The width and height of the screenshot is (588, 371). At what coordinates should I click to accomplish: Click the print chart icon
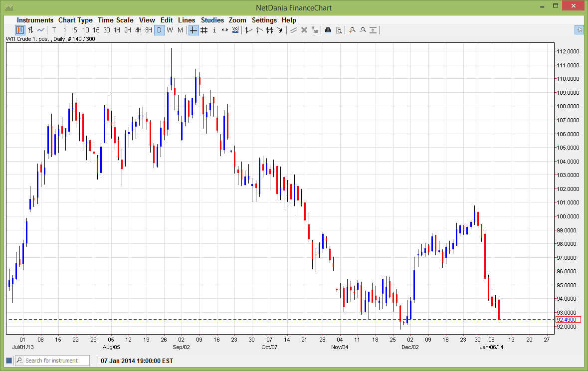click(328, 30)
